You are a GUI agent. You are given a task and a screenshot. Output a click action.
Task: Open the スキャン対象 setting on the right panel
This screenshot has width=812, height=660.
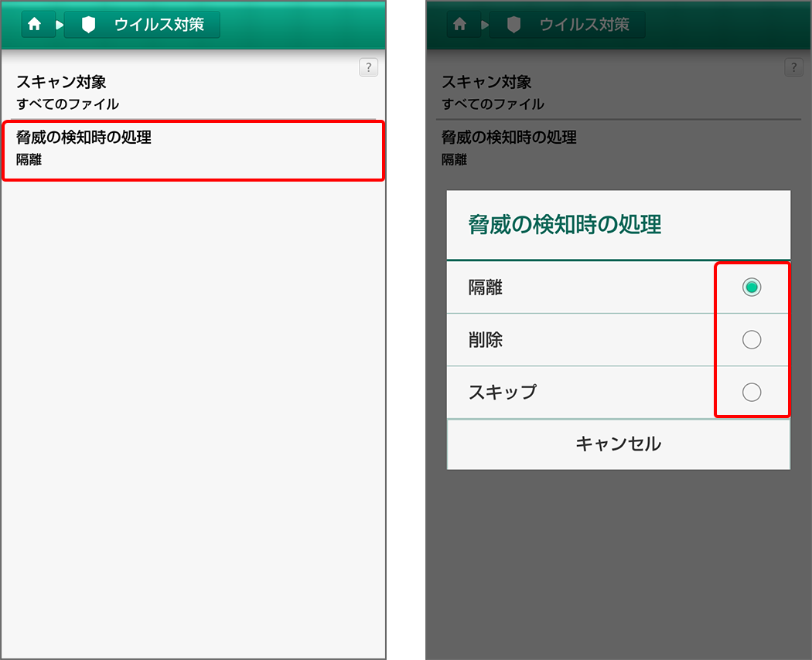coord(618,90)
